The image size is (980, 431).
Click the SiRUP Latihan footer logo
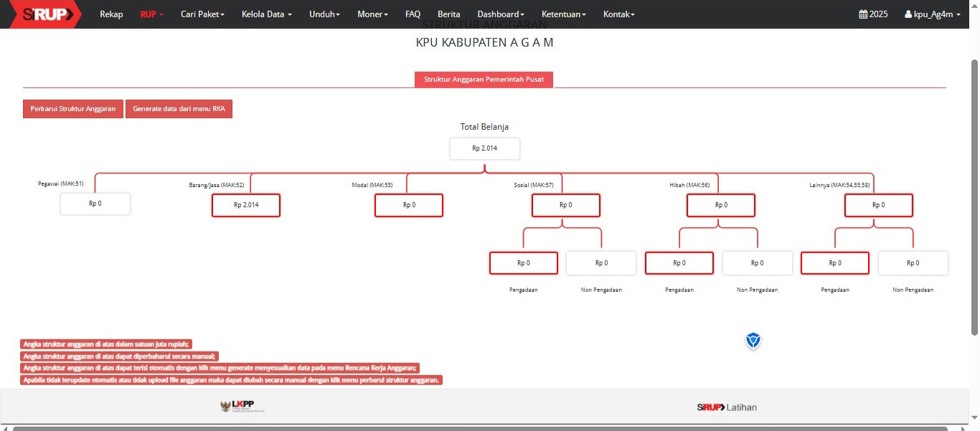(x=726, y=407)
